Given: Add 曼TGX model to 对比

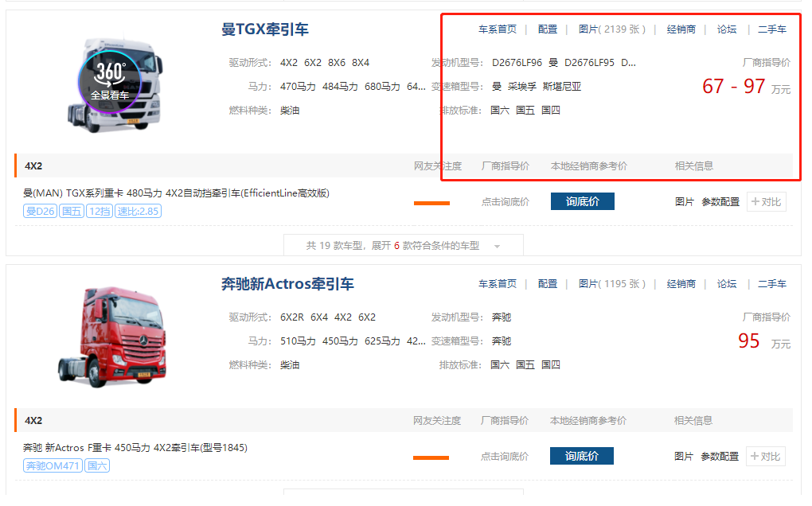Looking at the screenshot, I should pyautogui.click(x=767, y=202).
